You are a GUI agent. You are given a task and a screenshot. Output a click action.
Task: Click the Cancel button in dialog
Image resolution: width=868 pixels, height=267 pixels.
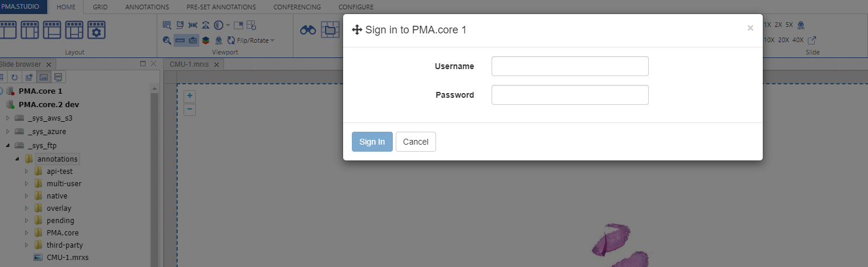(416, 142)
